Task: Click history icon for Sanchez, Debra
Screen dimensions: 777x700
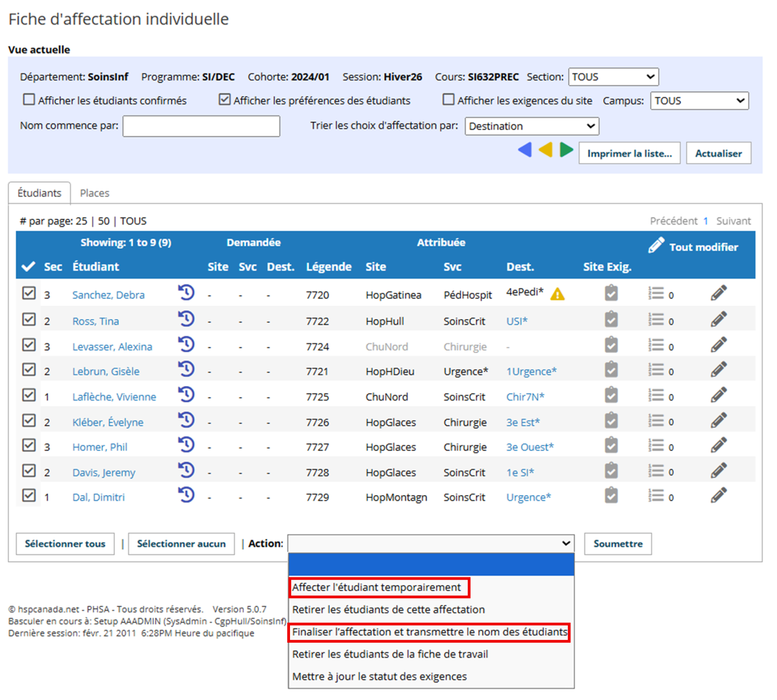Action: [186, 293]
